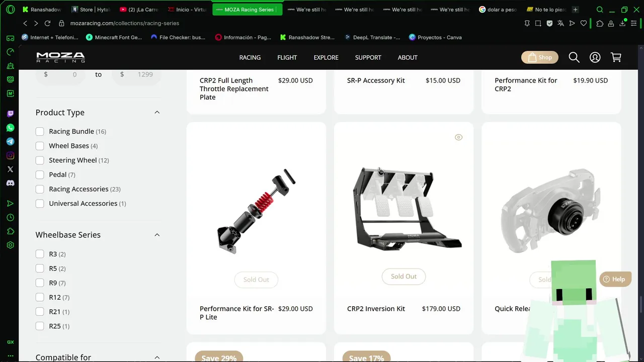Viewport: 644px width, 362px height.
Task: Check the R21 wheelbase filter
Action: (x=40, y=312)
